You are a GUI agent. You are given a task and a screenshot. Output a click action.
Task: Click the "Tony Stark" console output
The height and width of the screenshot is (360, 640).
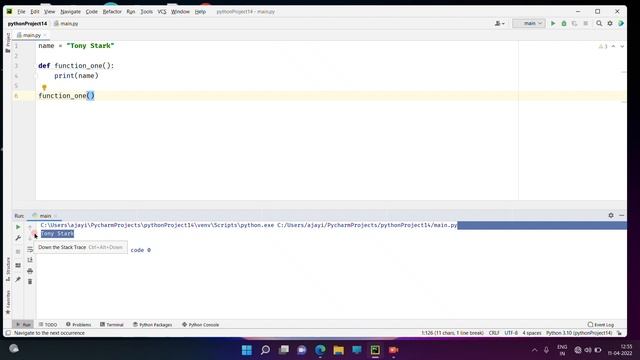(57, 233)
